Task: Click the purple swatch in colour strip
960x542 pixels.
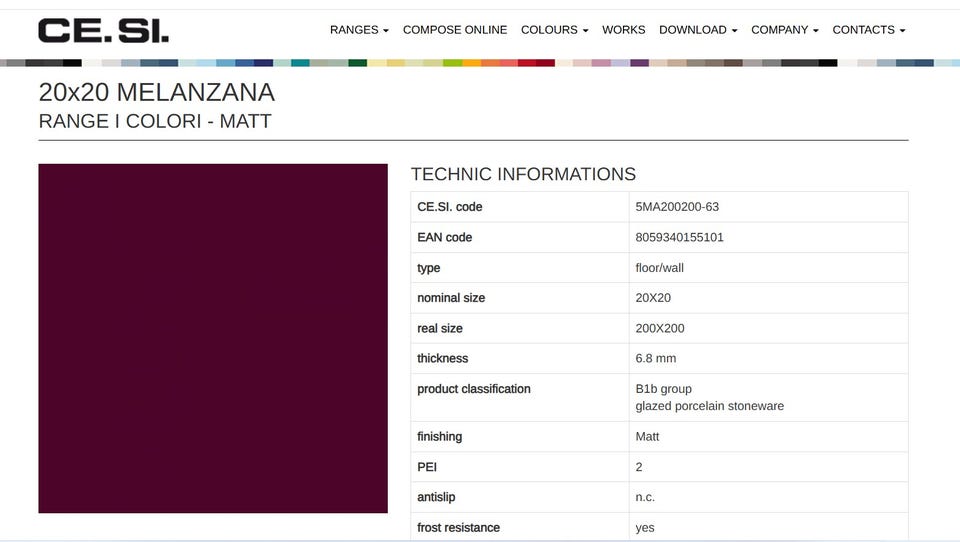Action: coord(639,63)
